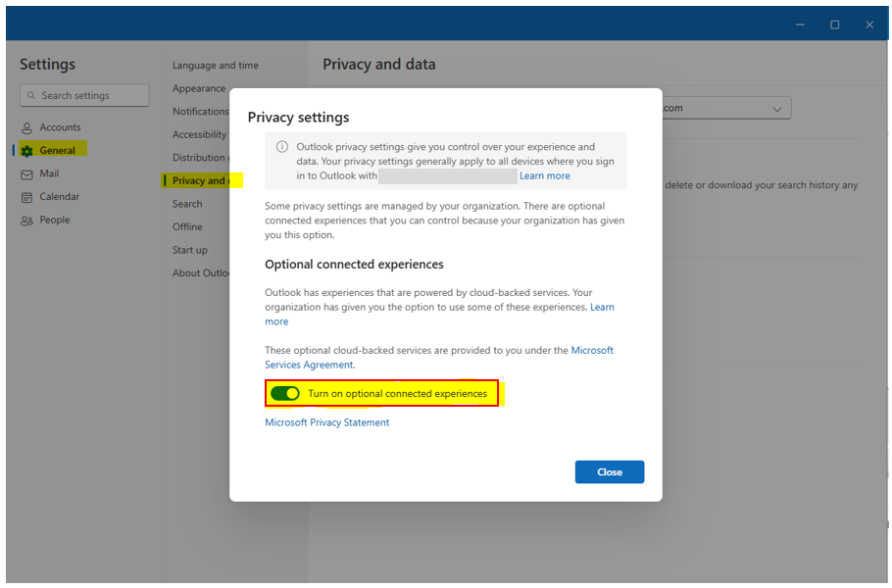Click the General gear icon
The image size is (892, 588).
click(x=26, y=151)
